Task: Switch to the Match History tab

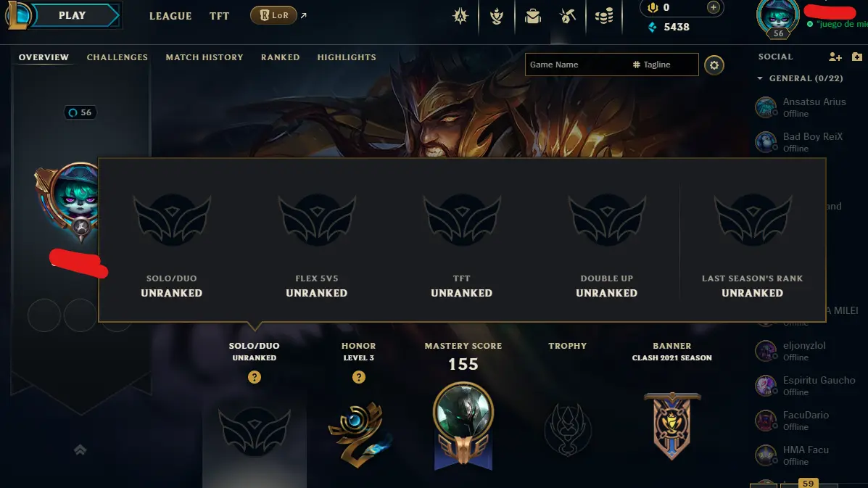Action: (x=204, y=57)
